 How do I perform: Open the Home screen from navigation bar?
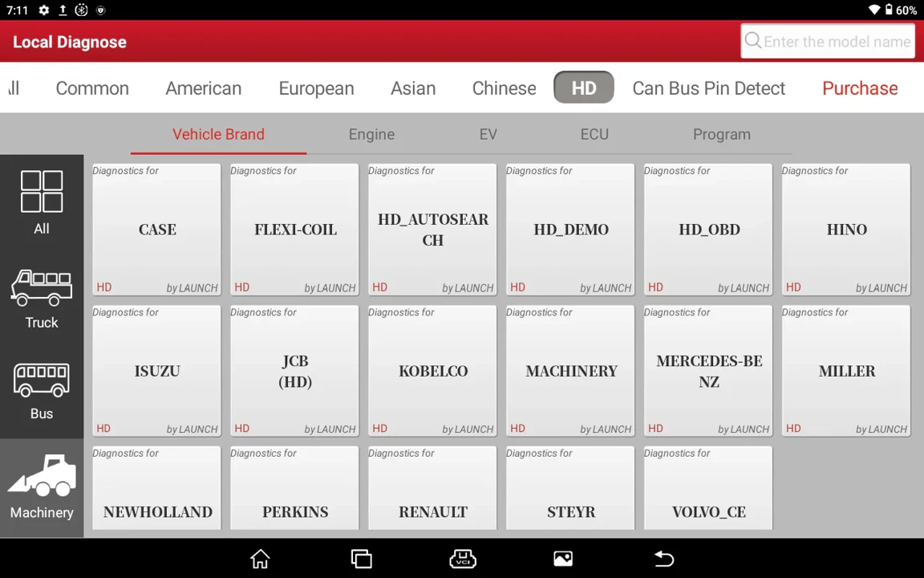[260, 558]
